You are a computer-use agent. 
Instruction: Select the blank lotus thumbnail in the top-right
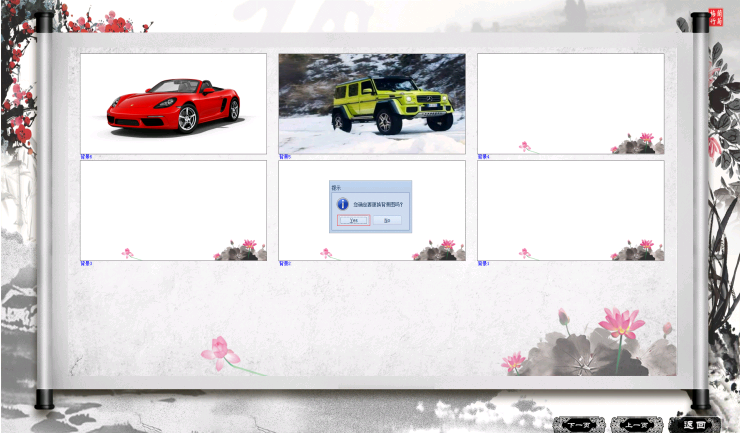point(570,103)
